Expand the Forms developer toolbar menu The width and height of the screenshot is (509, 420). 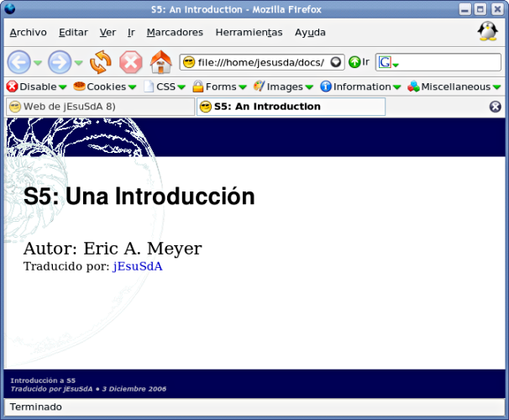click(x=243, y=87)
